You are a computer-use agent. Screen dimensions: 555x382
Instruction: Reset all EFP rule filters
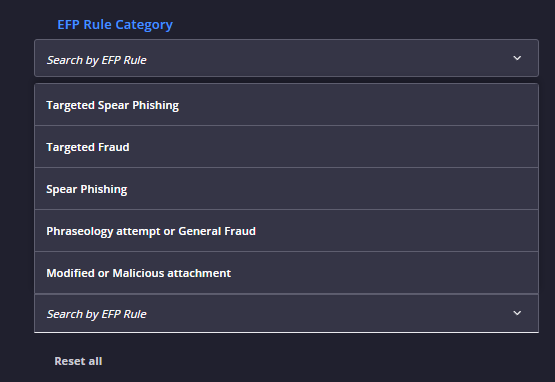click(78, 361)
